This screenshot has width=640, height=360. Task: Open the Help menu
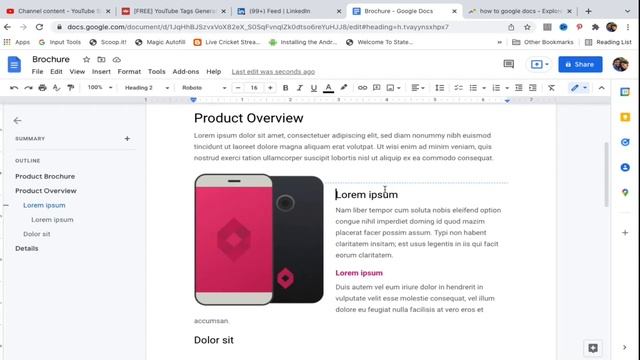click(213, 71)
